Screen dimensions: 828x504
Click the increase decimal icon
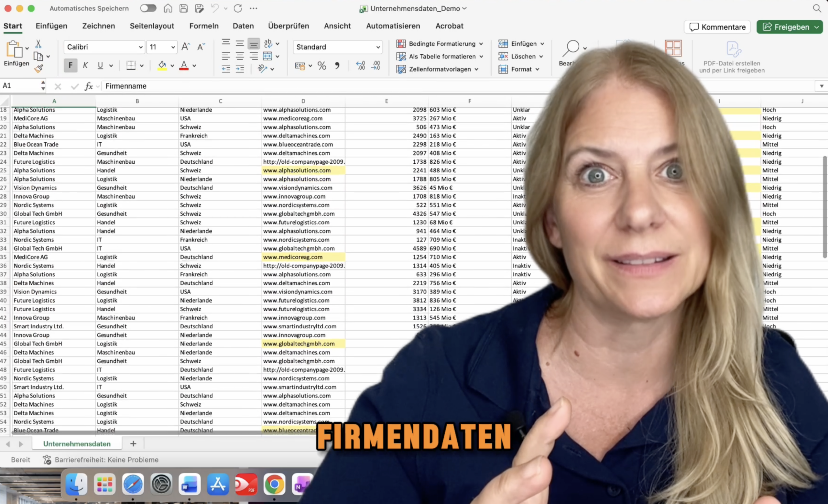coord(361,66)
